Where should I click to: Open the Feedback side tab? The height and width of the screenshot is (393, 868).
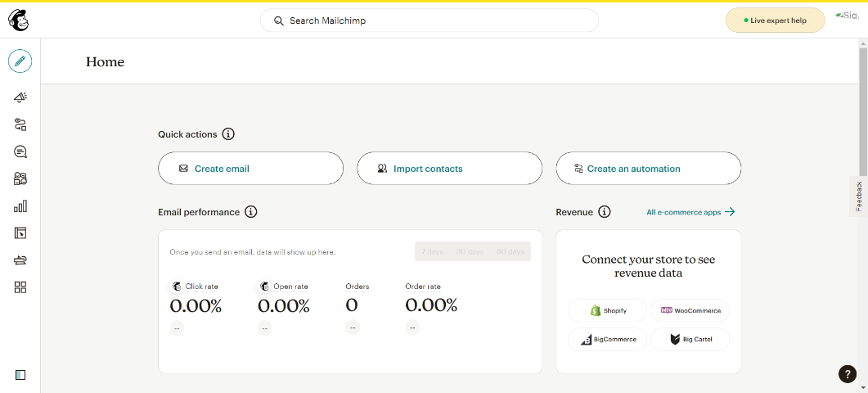858,196
